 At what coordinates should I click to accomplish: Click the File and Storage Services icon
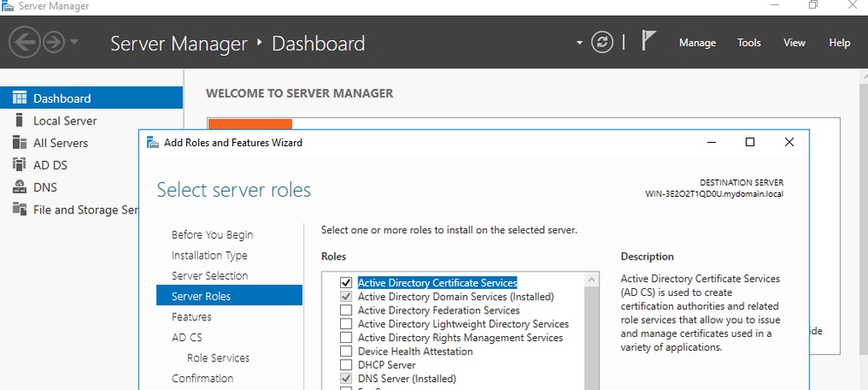point(19,209)
